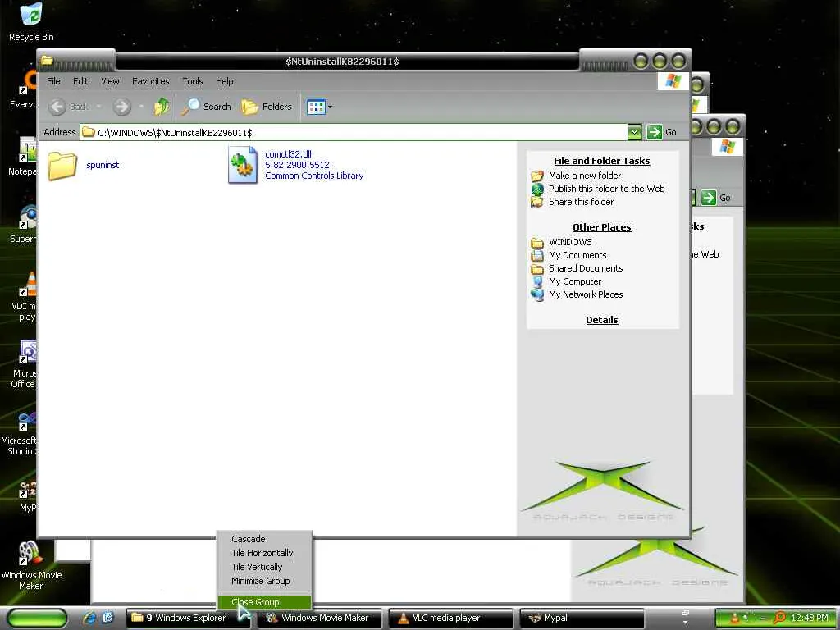Image resolution: width=840 pixels, height=630 pixels.
Task: Click the Windows flag logo throbber
Action: pyautogui.click(x=673, y=81)
